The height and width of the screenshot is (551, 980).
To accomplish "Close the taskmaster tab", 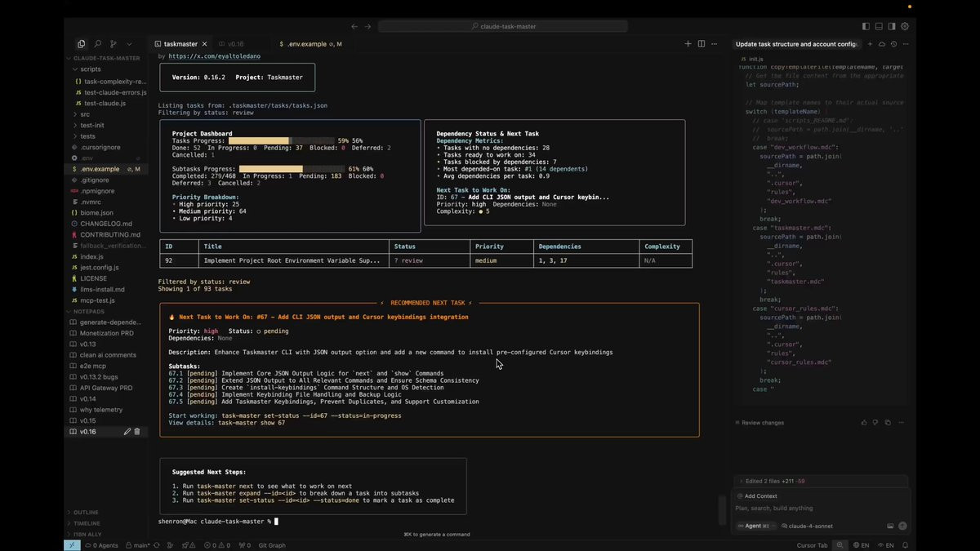I will click(x=204, y=44).
